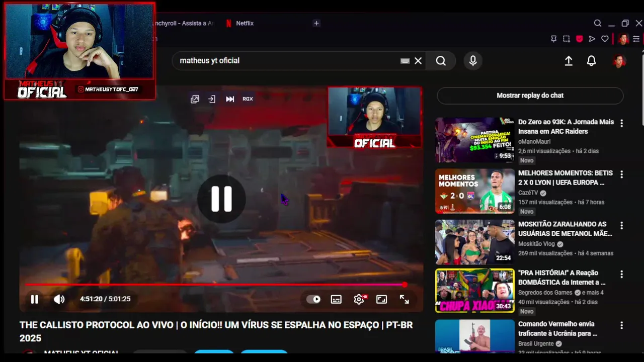Open the browser profile avatar in toolbar

click(x=623, y=39)
